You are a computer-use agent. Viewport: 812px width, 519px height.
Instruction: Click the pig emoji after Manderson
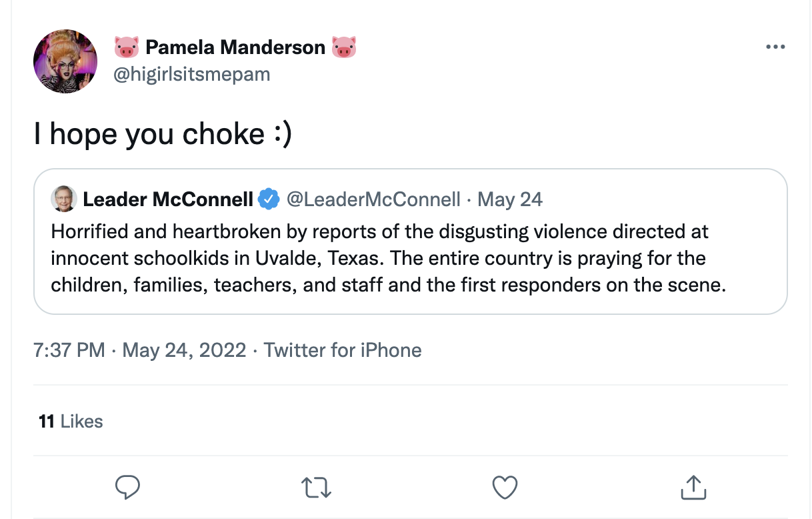point(344,47)
